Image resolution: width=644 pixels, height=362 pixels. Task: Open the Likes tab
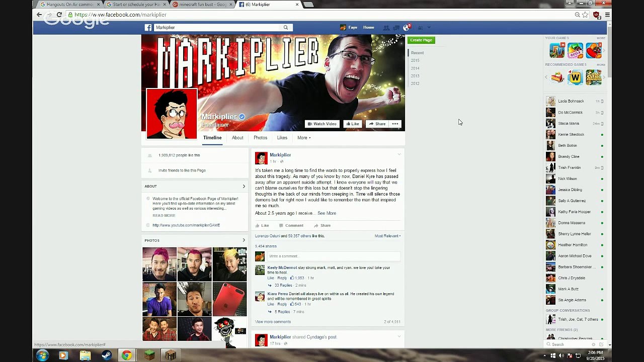pos(282,138)
